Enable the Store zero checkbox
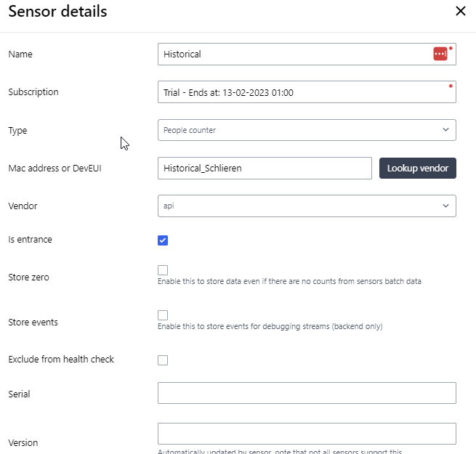The image size is (476, 454). 163,270
